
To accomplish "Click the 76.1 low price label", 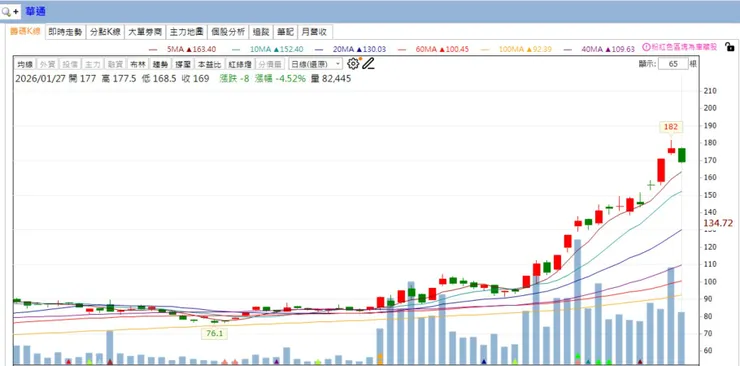I will pos(214,333).
